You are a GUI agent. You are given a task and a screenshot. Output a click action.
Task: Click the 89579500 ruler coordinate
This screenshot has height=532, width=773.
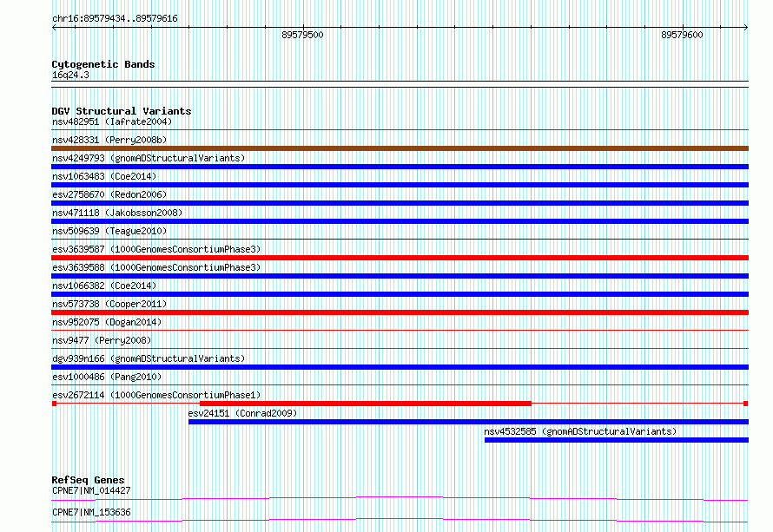302,35
